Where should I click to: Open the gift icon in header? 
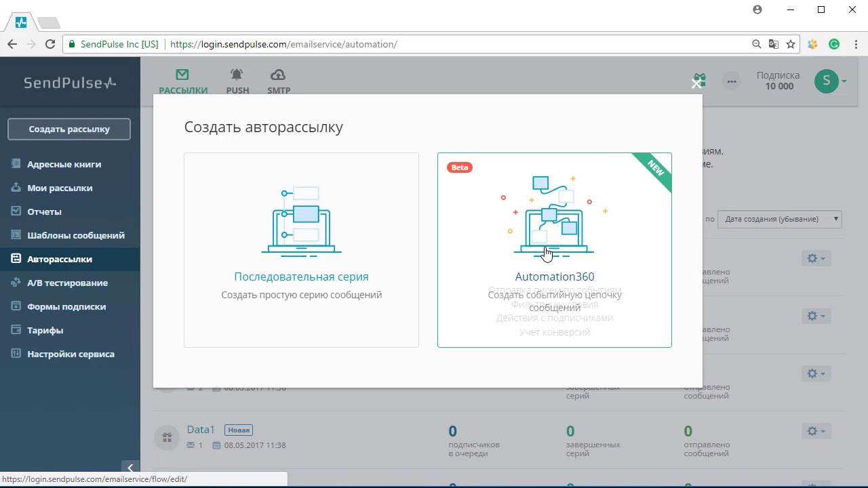point(700,81)
